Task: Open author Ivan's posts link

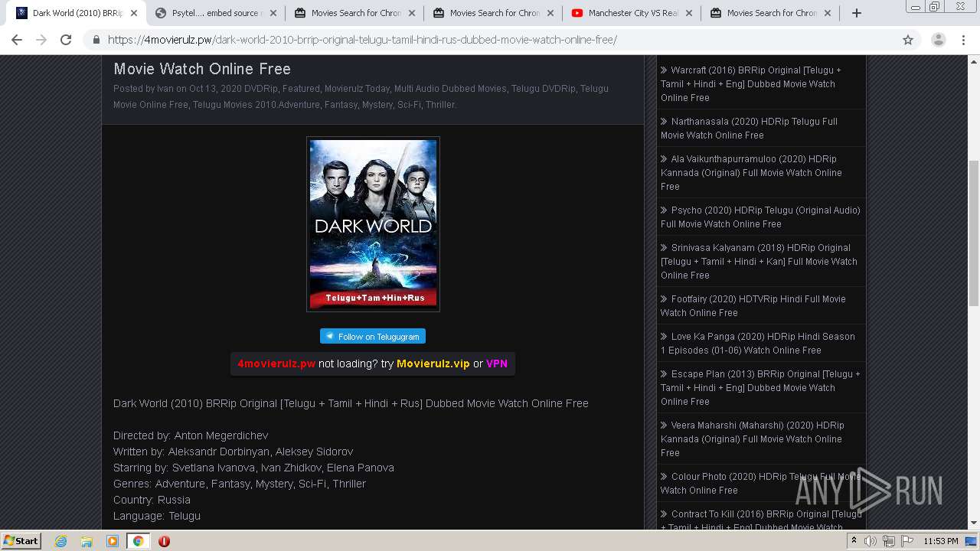Action: (x=165, y=89)
